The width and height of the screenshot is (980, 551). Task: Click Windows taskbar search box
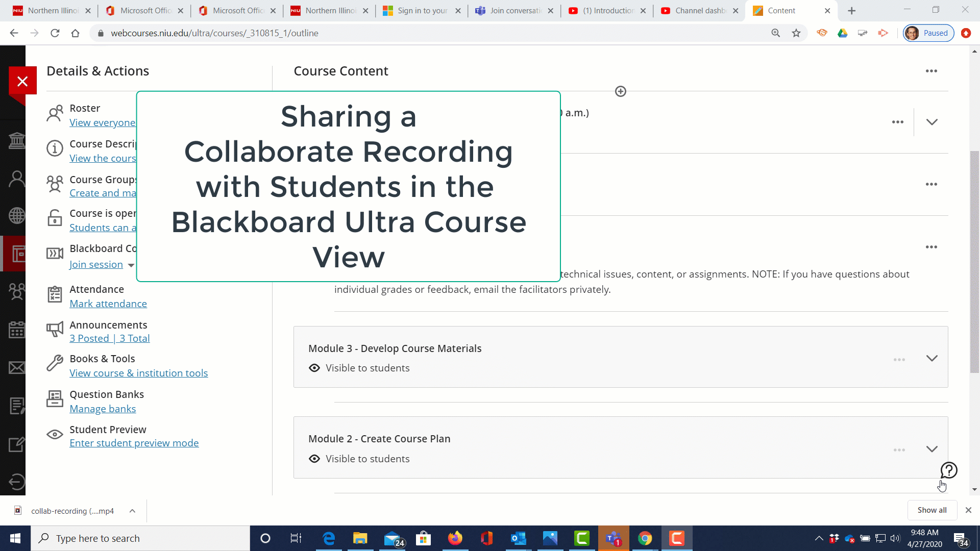tap(140, 538)
